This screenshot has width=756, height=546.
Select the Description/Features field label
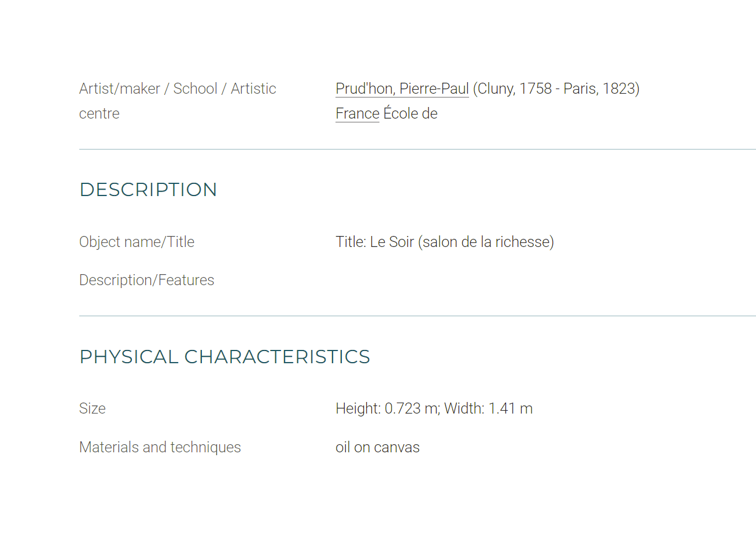coord(146,280)
